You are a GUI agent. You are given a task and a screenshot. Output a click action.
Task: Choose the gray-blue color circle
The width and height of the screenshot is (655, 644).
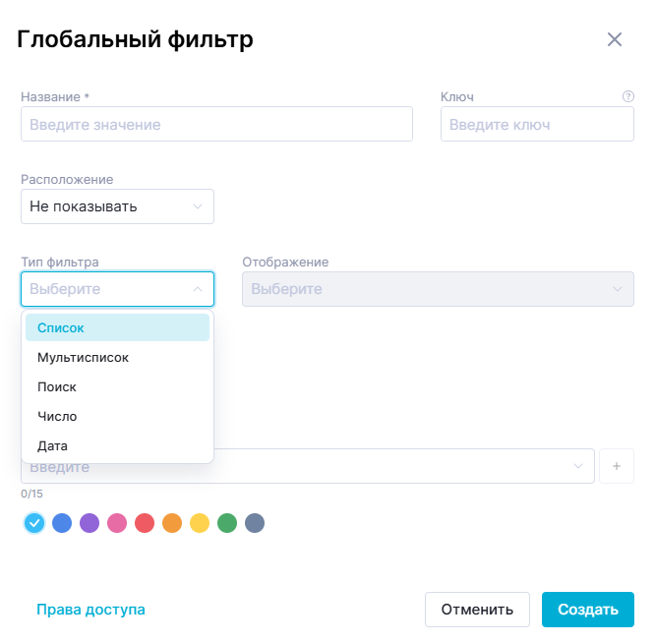(255, 523)
